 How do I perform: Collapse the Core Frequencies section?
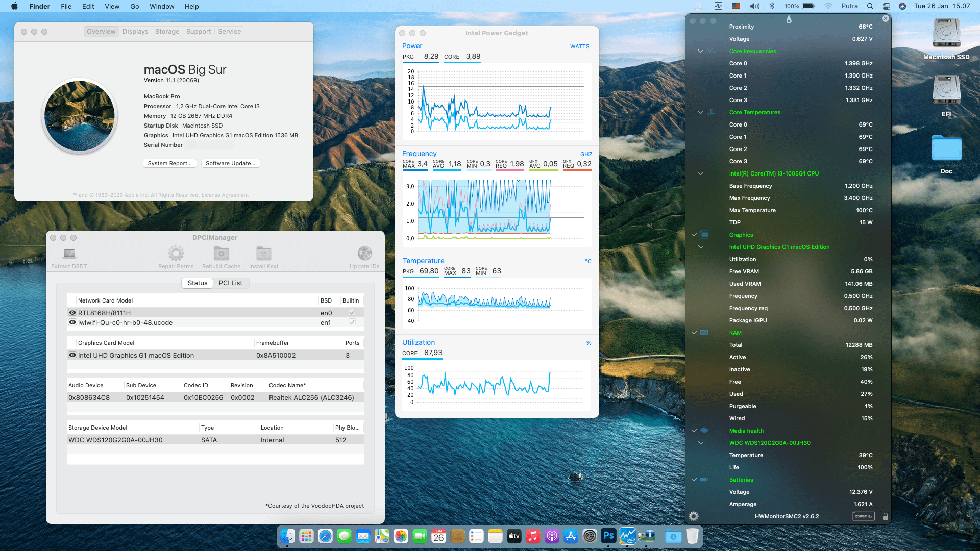tap(700, 51)
